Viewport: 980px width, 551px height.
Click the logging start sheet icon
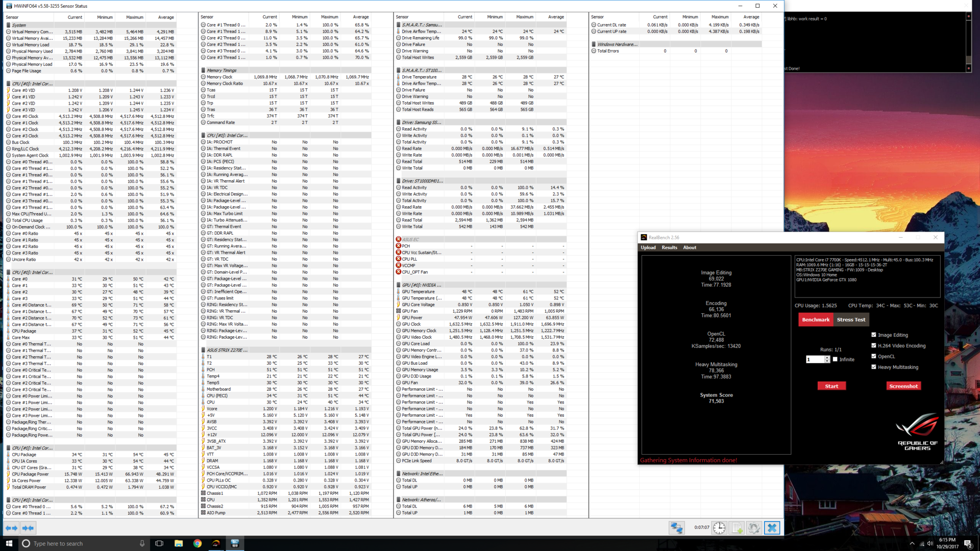737,528
